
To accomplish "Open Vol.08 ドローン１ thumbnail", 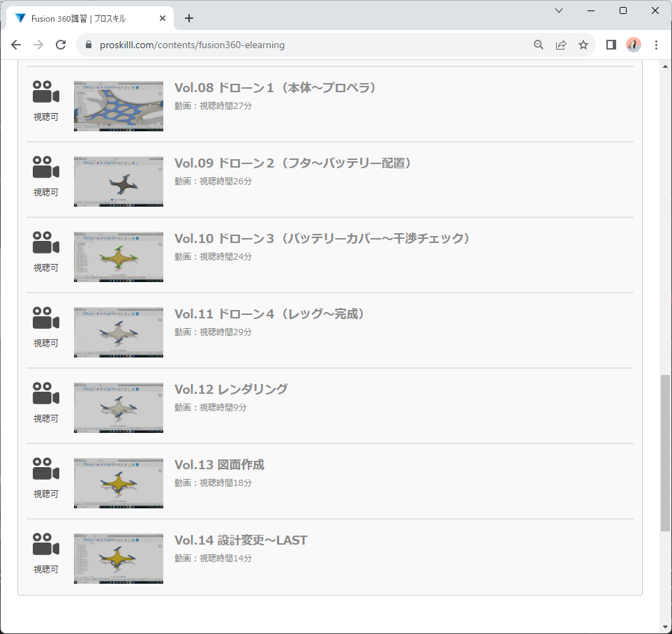I will 119,106.
